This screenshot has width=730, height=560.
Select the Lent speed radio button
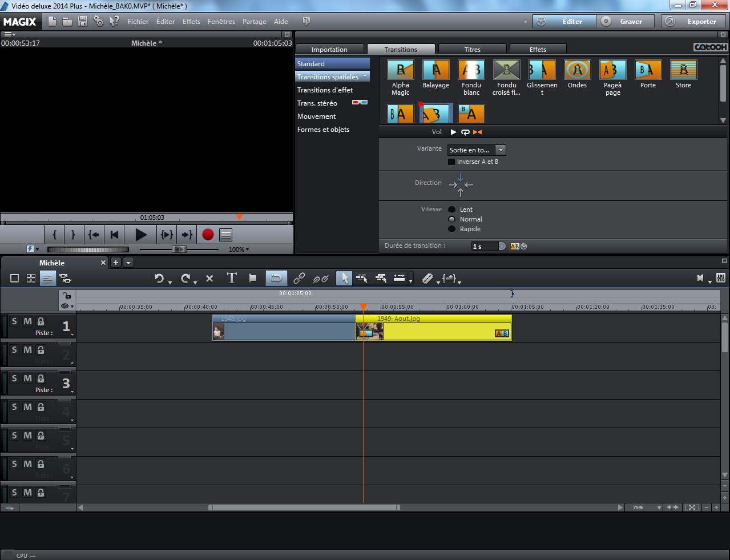[x=452, y=210]
